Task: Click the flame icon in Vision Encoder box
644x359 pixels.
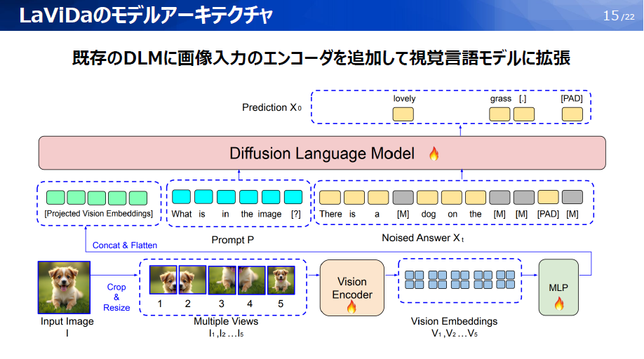Action: click(x=351, y=306)
